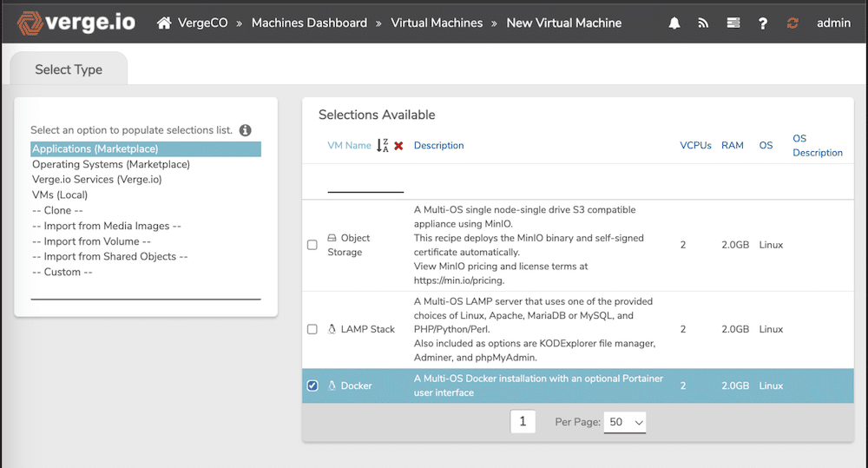Viewport: 868px width, 468px height.
Task: Click page number 1 button
Action: click(523, 422)
